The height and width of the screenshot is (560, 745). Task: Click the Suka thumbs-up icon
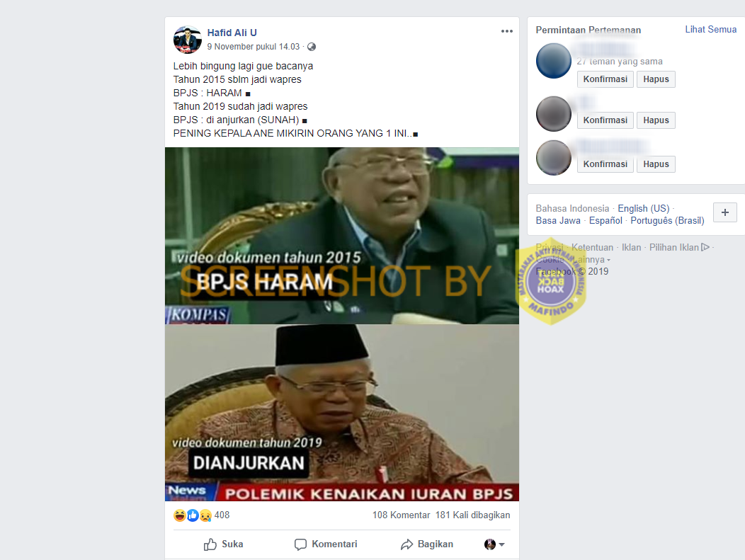(210, 544)
